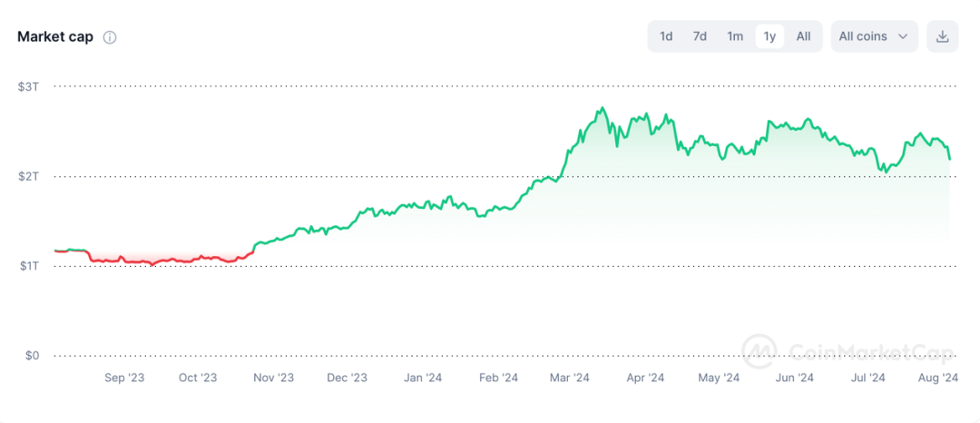The height and width of the screenshot is (423, 980).
Task: Click the Nov '23 axis label
Action: [273, 378]
